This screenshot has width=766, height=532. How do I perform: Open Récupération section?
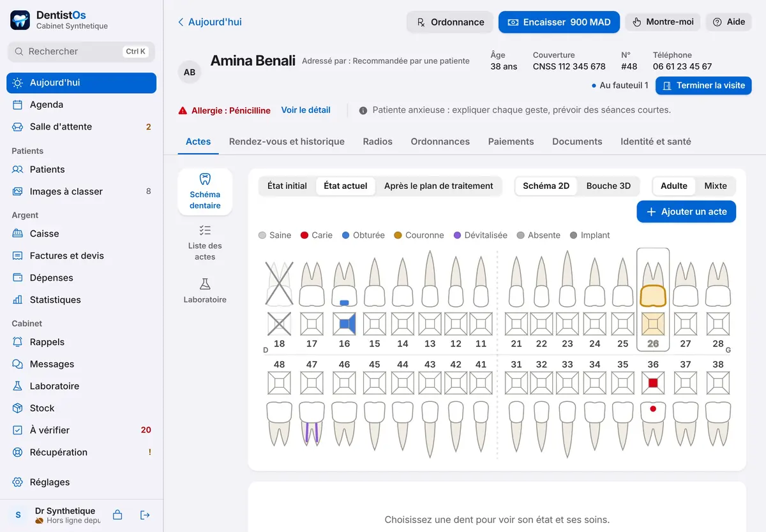pyautogui.click(x=81, y=452)
